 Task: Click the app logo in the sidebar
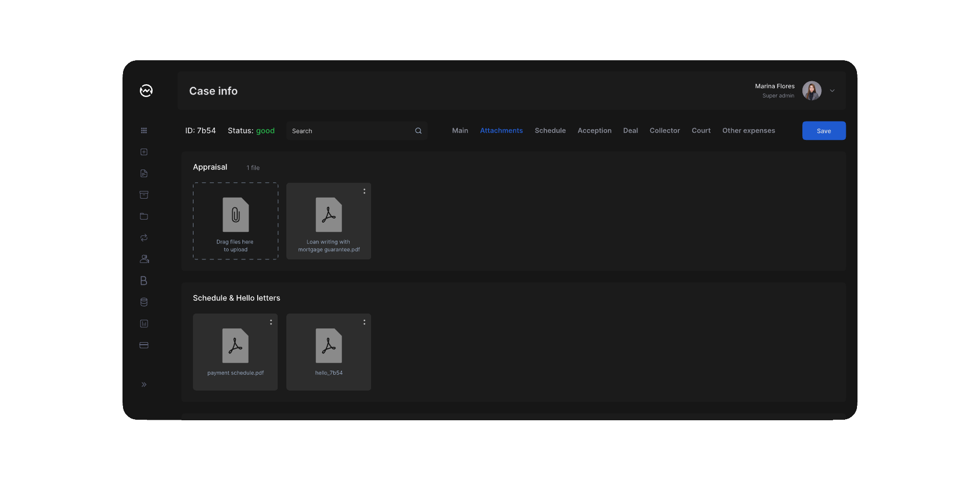(x=146, y=90)
